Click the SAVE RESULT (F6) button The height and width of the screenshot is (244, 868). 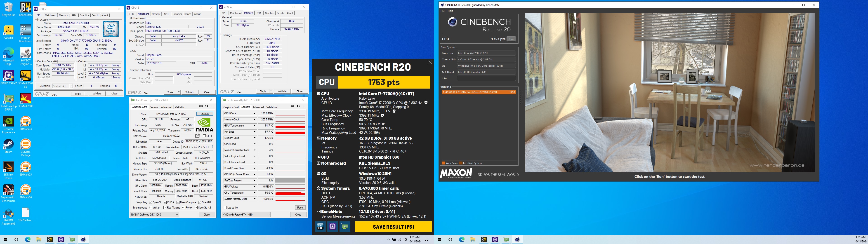(x=393, y=227)
